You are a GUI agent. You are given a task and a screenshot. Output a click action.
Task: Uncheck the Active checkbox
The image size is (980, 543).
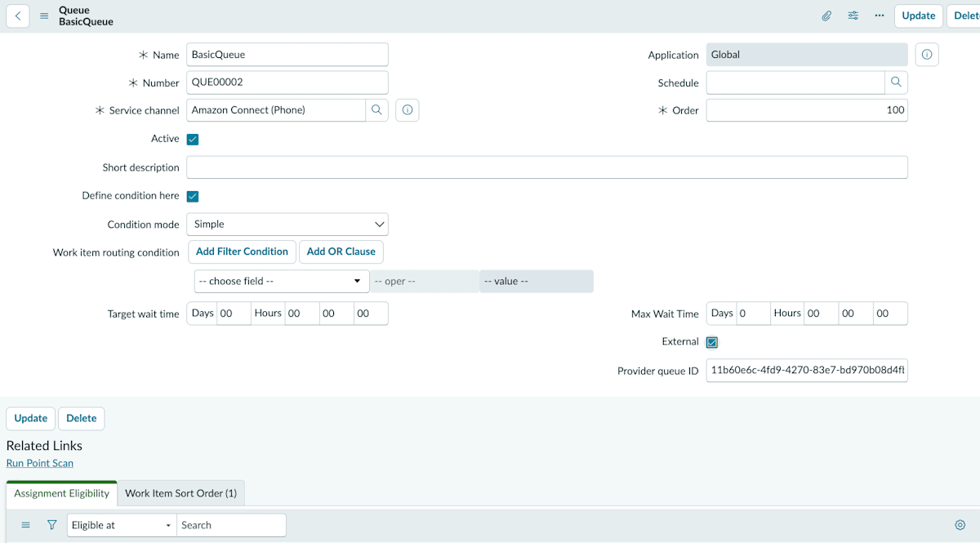point(193,139)
